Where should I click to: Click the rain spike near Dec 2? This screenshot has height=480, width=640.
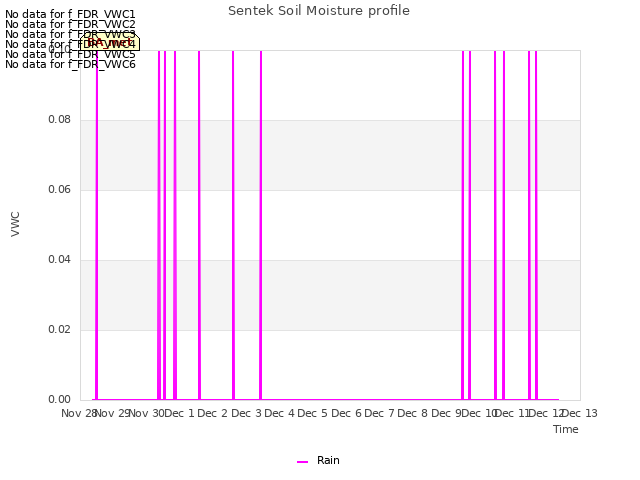coord(233,224)
